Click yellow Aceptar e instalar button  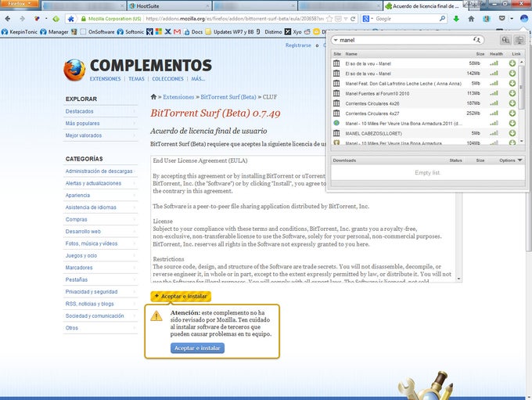click(181, 296)
